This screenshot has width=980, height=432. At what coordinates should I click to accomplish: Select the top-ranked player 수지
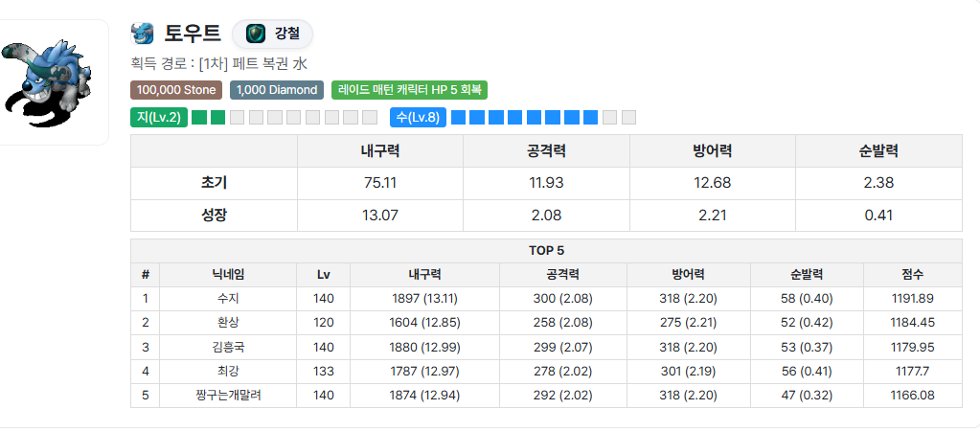point(228,299)
